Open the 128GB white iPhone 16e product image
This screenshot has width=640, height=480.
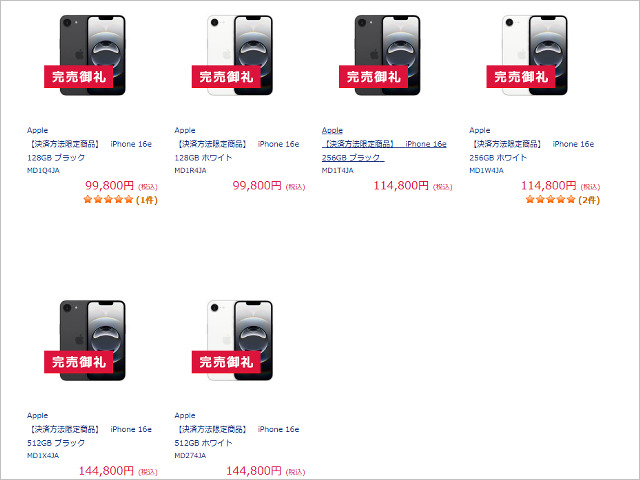tap(239, 55)
